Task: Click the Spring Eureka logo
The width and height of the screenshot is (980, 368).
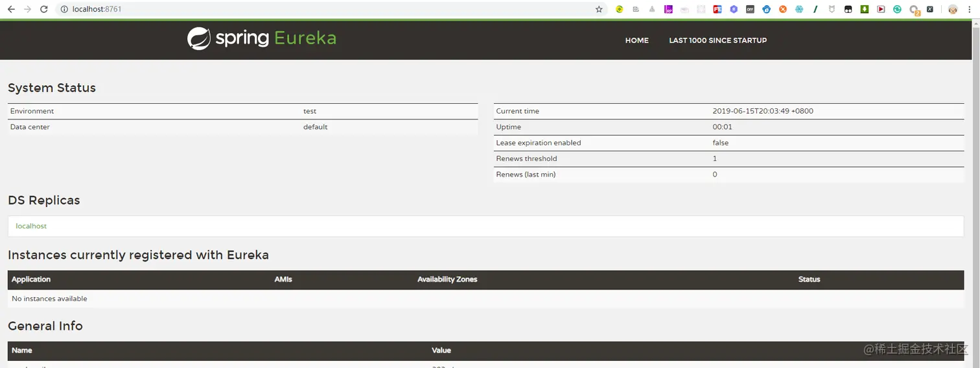Action: click(262, 38)
